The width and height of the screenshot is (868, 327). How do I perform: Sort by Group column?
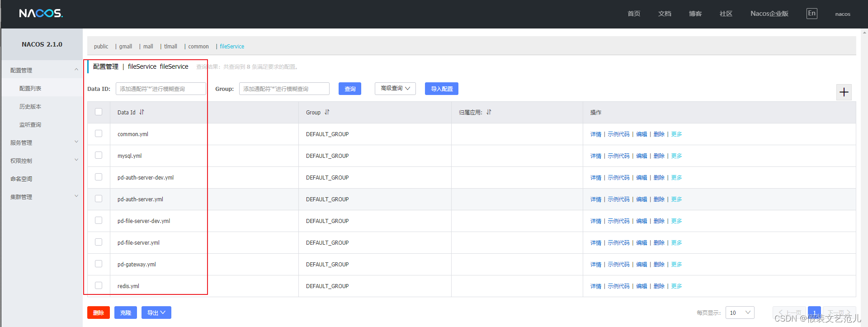327,112
